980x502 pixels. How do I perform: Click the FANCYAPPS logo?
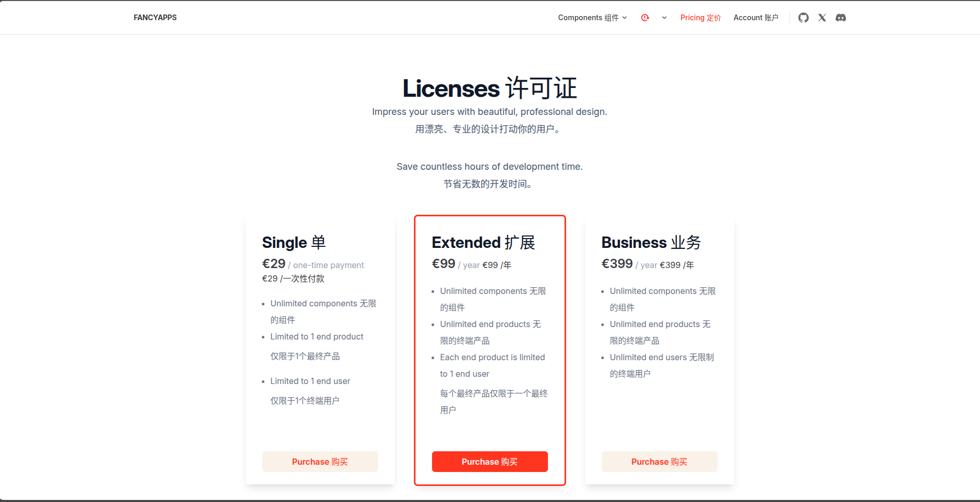click(x=155, y=17)
